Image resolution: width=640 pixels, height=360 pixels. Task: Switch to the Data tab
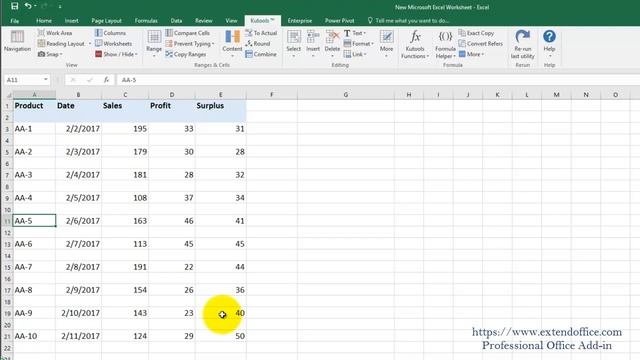pos(176,20)
